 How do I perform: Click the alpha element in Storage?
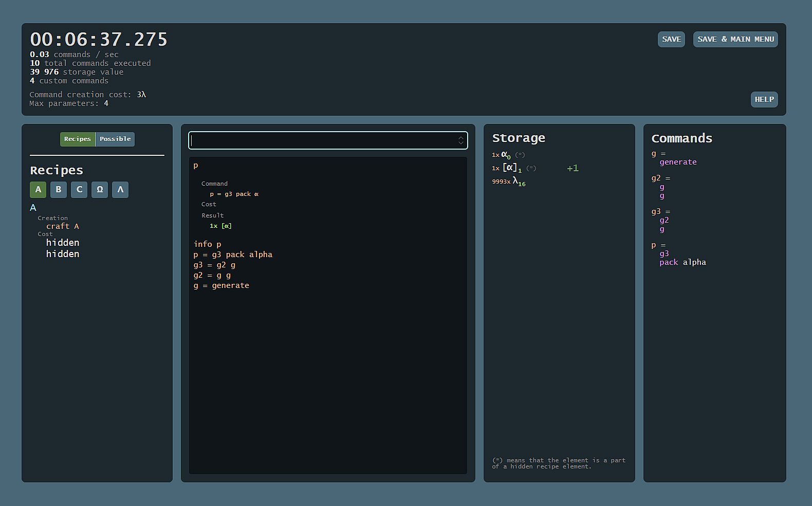[x=506, y=154]
